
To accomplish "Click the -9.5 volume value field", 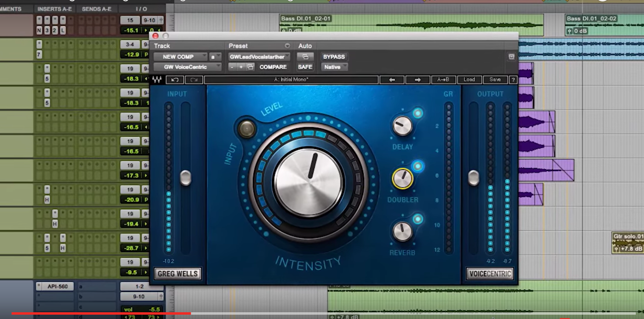I will [x=132, y=272].
